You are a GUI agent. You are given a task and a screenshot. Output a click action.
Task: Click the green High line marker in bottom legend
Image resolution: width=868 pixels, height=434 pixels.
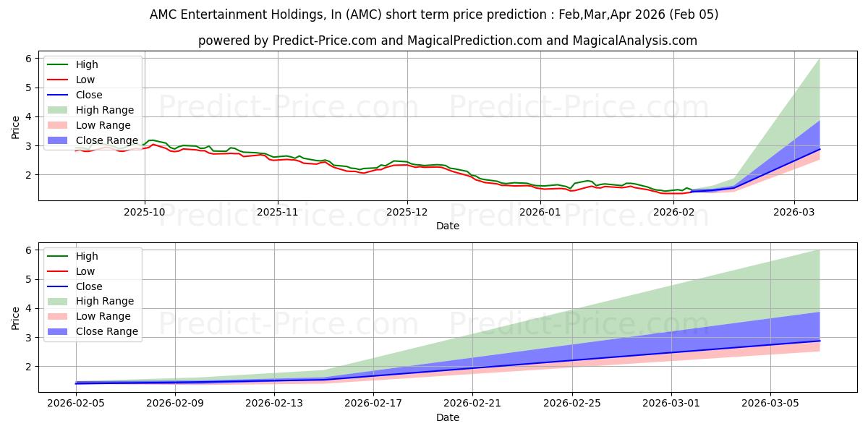(60, 256)
